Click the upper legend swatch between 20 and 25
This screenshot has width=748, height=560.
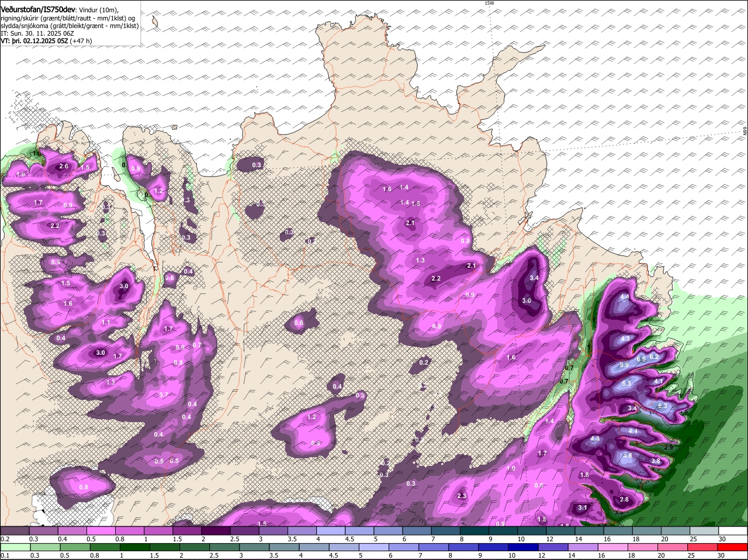[676, 531]
